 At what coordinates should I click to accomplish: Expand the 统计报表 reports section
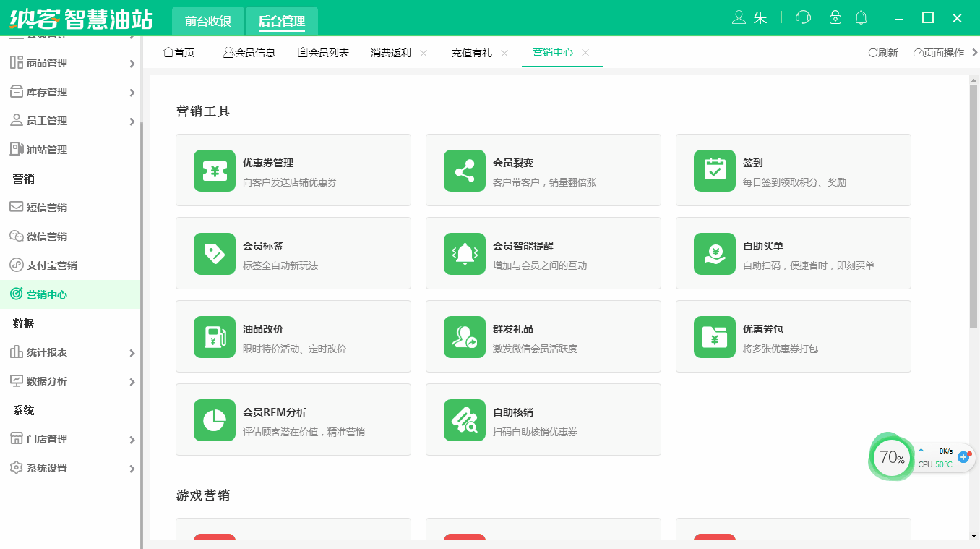pos(51,352)
